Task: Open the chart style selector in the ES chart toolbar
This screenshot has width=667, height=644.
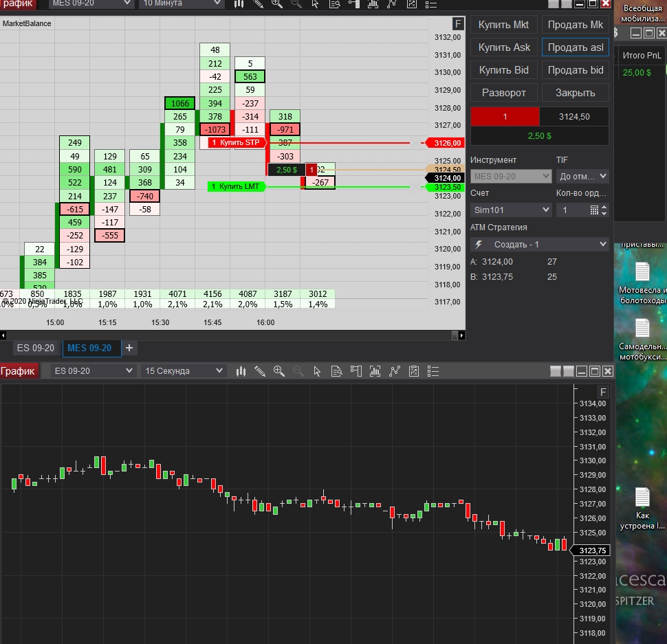Action: coord(241,371)
